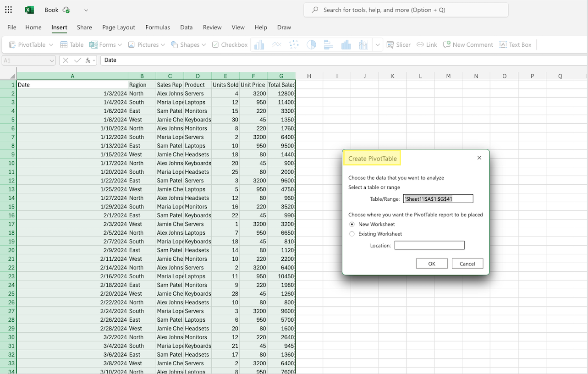Insert a scatter chart
The height and width of the screenshot is (374, 588).
294,44
